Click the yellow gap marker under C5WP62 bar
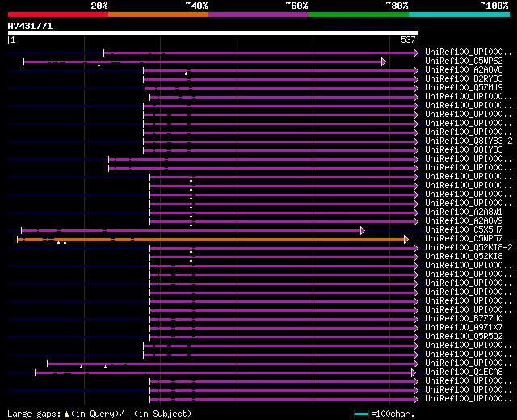Screen dimensions: 517x420 click(x=99, y=65)
